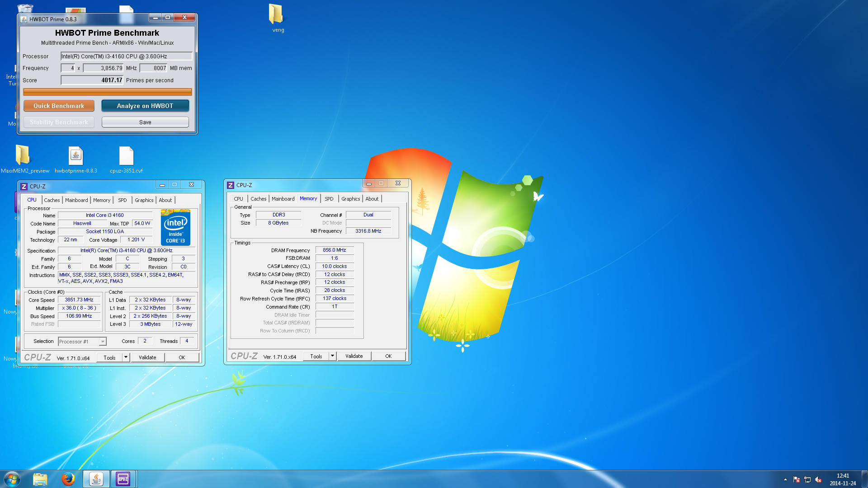868x488 pixels.
Task: Click frequency field showing 3,856.79
Action: (x=103, y=68)
